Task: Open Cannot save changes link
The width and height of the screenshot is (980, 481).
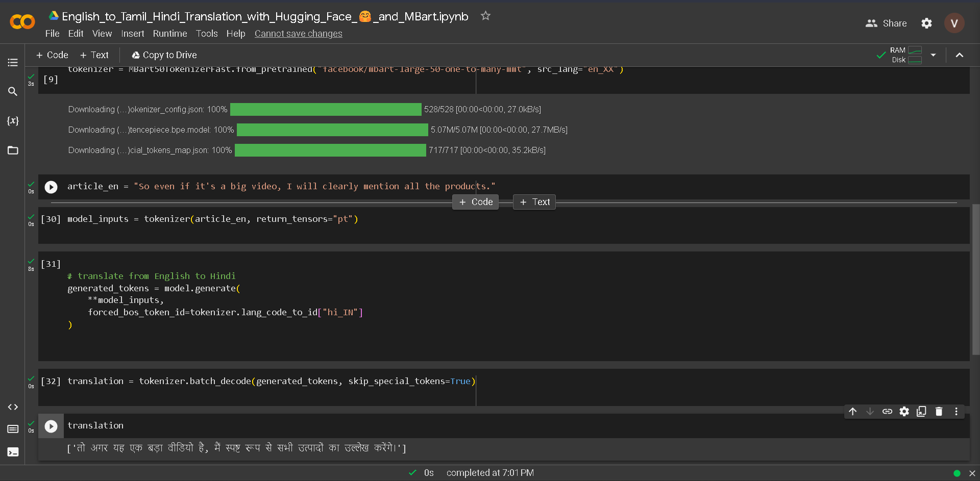Action: tap(298, 34)
